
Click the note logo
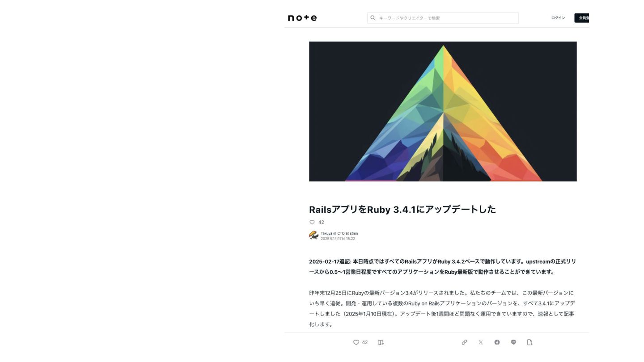[302, 18]
